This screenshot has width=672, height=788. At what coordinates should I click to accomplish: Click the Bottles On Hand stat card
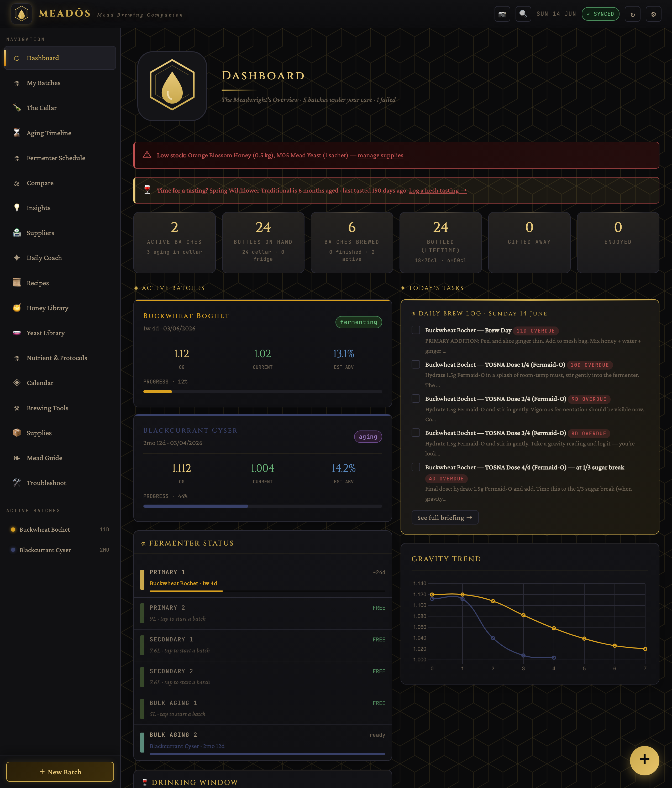(263, 242)
